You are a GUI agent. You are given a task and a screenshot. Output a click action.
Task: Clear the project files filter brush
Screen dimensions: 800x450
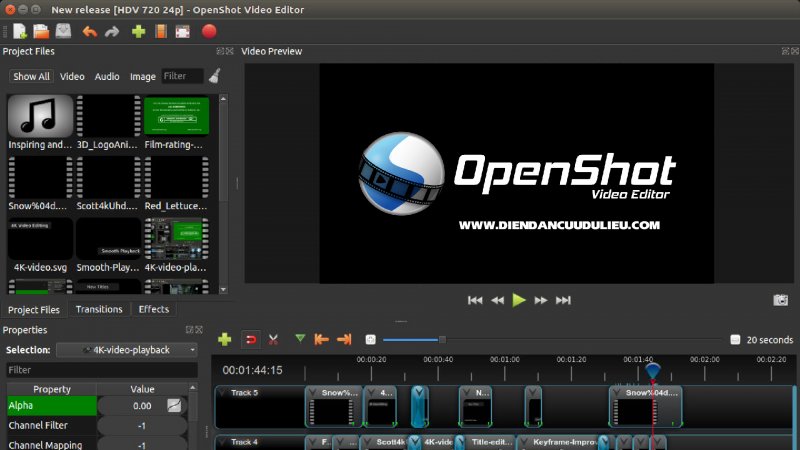[x=215, y=76]
